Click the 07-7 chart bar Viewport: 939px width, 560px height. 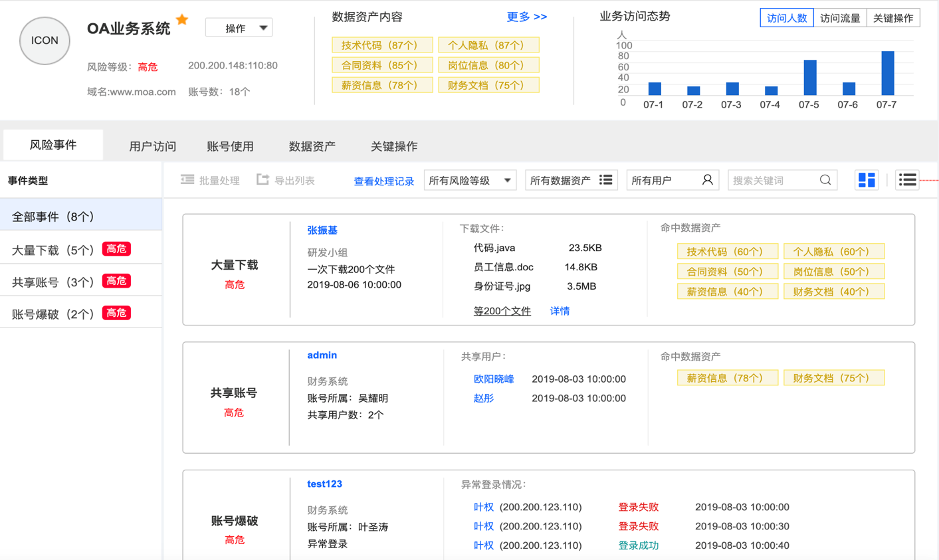point(887,73)
